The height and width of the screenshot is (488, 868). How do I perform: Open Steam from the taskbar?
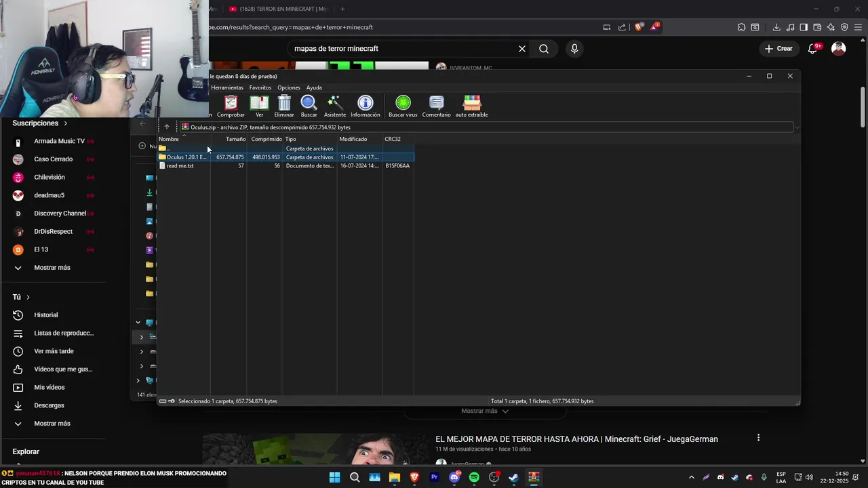pyautogui.click(x=514, y=477)
